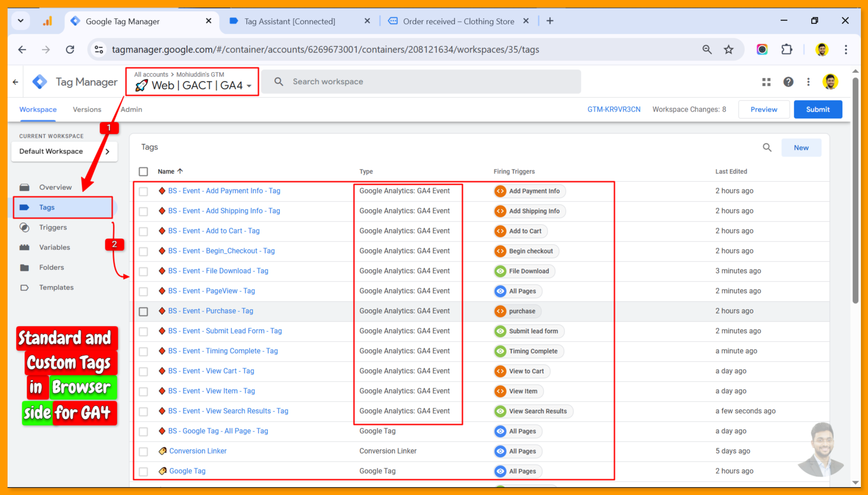
Task: Bookmark this page with star icon
Action: [x=728, y=49]
